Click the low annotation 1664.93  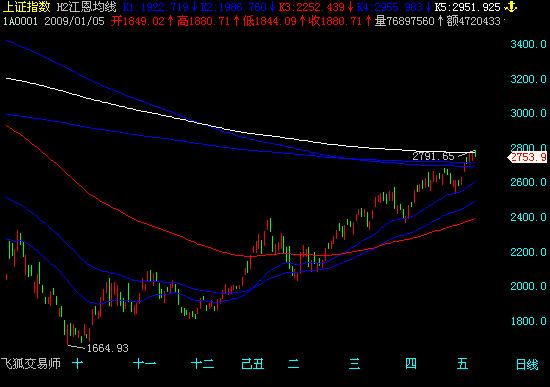pyautogui.click(x=107, y=348)
